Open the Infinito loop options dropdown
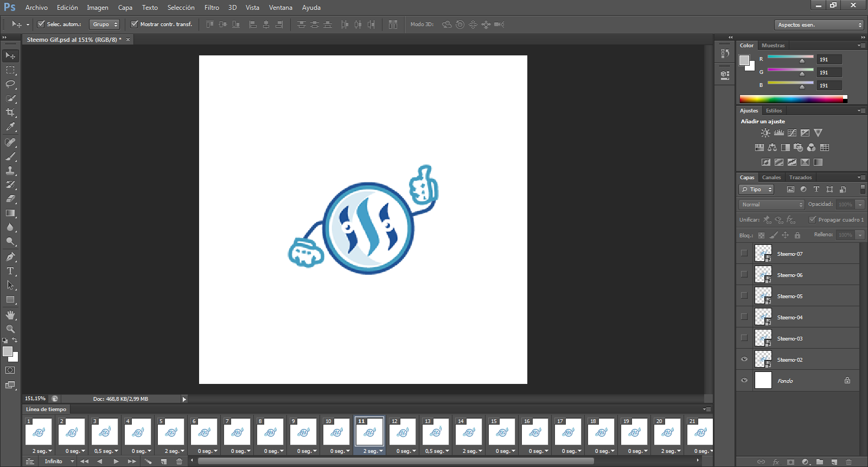The height and width of the screenshot is (467, 868). (59, 461)
